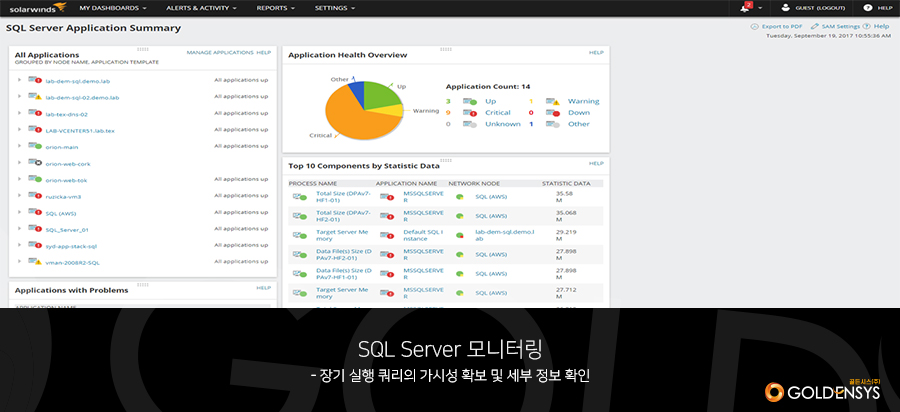Click green status icon next to orion-main
The height and width of the screenshot is (412, 900).
click(x=35, y=147)
